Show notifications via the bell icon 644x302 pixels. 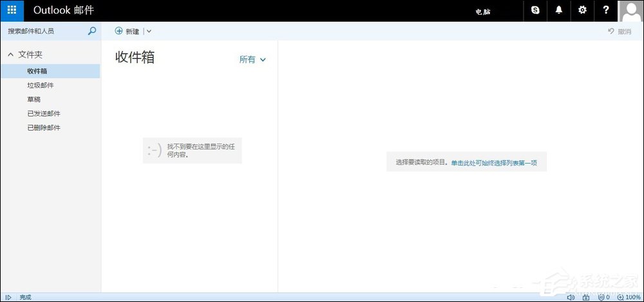[x=558, y=10]
